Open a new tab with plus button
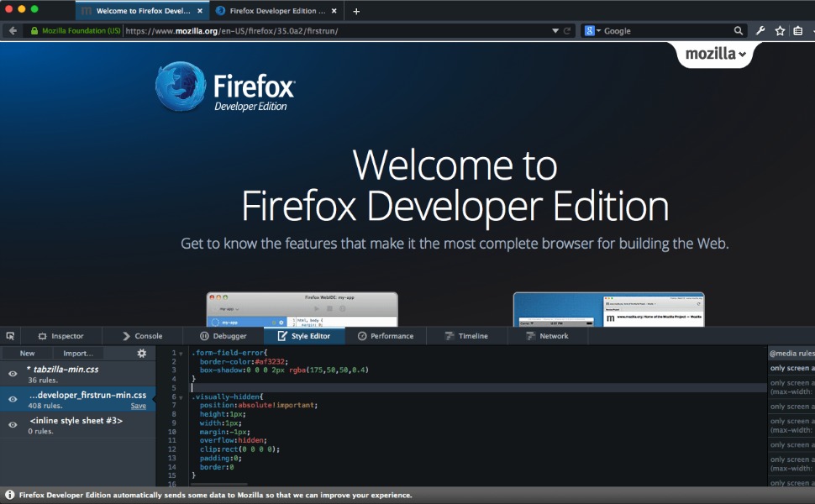 356,11
